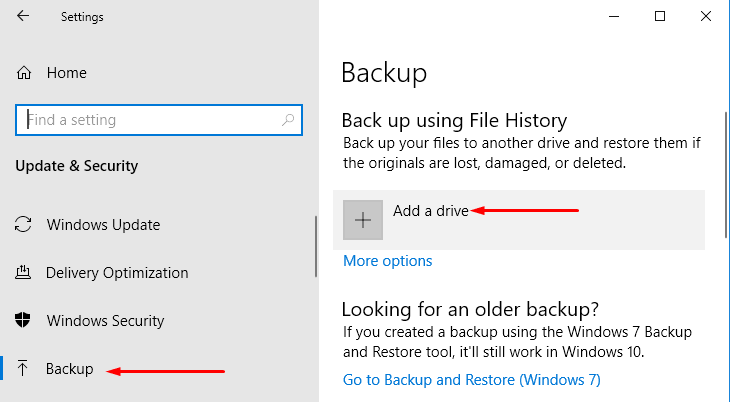This screenshot has width=730, height=402.
Task: Open the Delivery Optimization sidebar entry
Action: [117, 273]
